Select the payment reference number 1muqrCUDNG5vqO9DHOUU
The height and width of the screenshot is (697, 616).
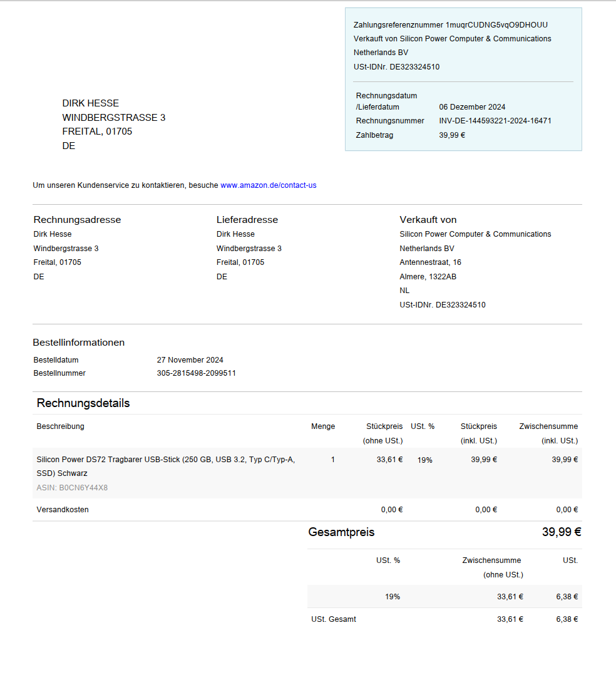pos(496,25)
